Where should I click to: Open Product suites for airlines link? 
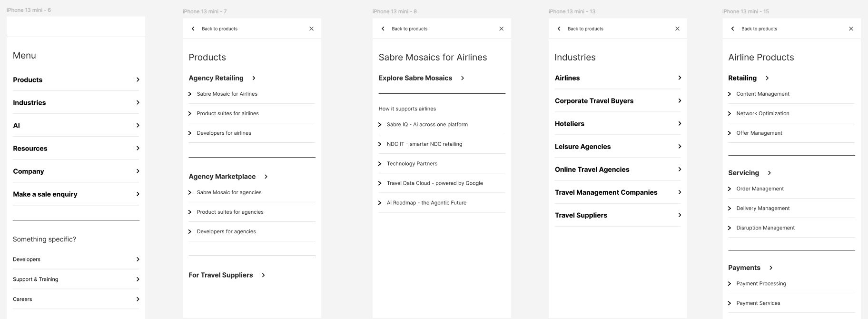click(228, 113)
